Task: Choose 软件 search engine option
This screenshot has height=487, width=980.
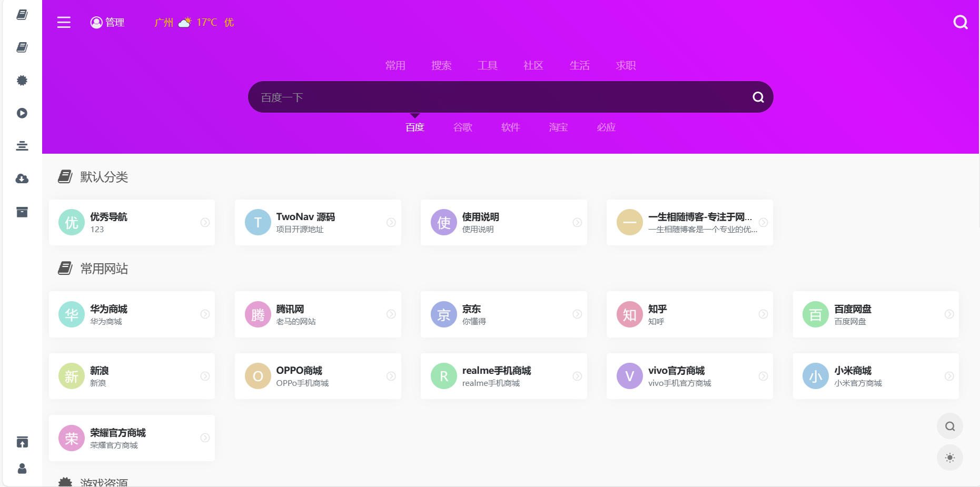Action: (x=511, y=127)
